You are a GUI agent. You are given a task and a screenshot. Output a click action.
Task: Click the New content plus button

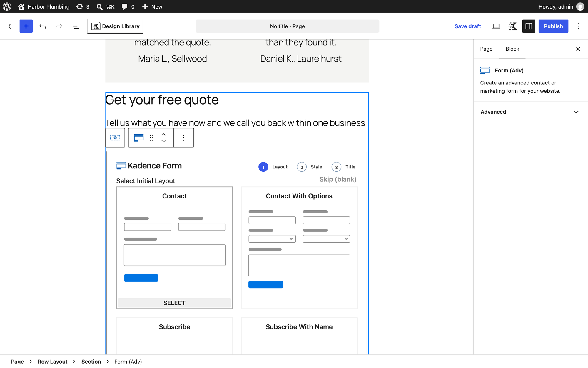[x=152, y=6]
